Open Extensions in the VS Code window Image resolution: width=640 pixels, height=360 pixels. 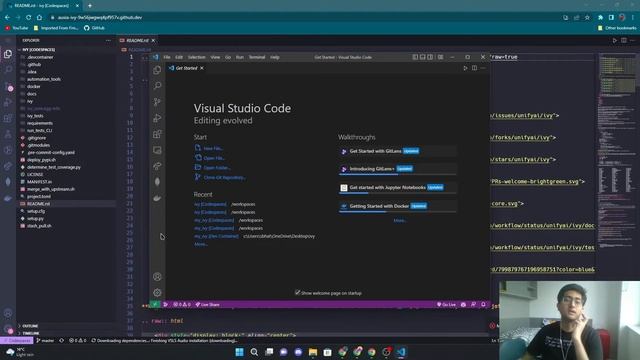point(157,134)
